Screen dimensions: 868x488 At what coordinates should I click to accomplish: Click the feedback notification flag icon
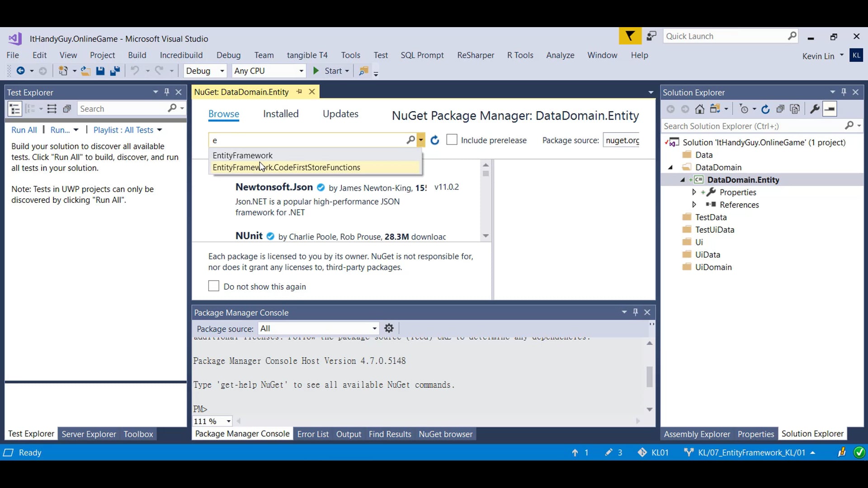point(630,36)
